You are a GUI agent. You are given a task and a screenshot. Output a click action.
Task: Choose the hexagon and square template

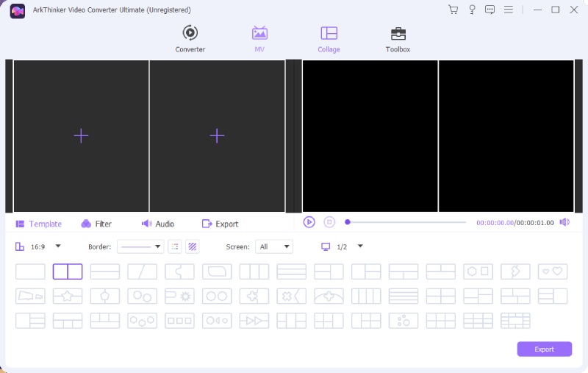tap(478, 271)
